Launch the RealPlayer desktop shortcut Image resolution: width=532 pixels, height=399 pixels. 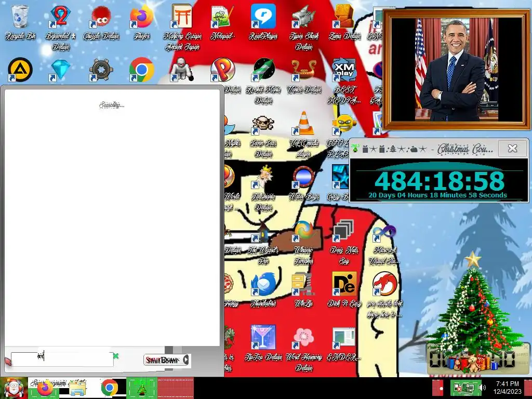tap(263, 21)
